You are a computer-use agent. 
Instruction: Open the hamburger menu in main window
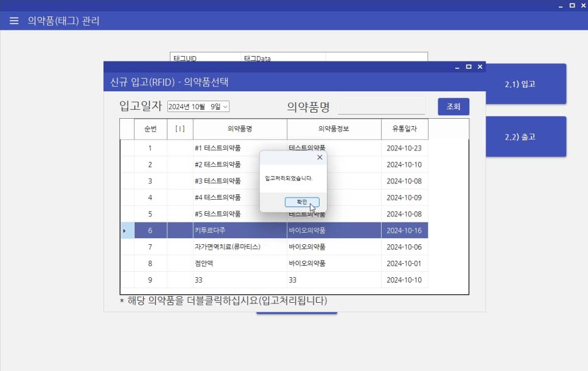click(14, 21)
